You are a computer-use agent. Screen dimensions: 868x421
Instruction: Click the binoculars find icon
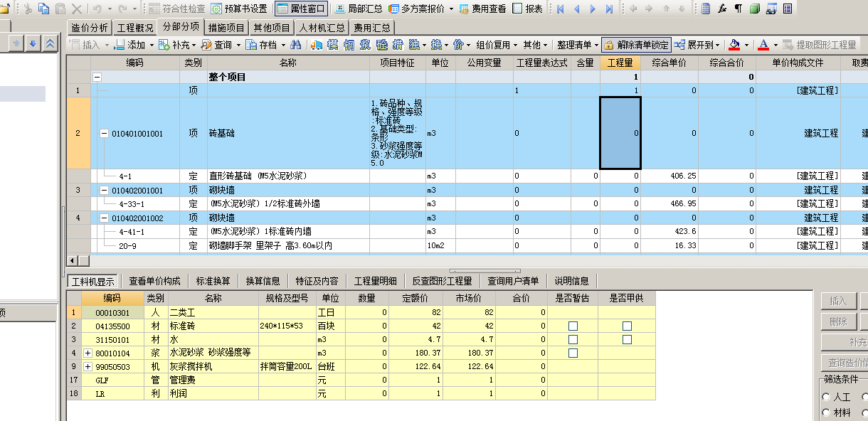pos(296,45)
